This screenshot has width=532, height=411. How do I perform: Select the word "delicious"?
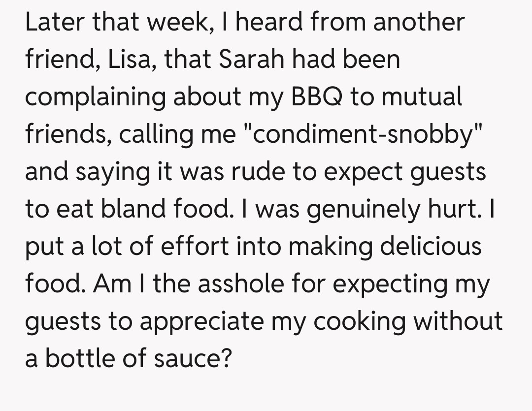[x=432, y=247]
